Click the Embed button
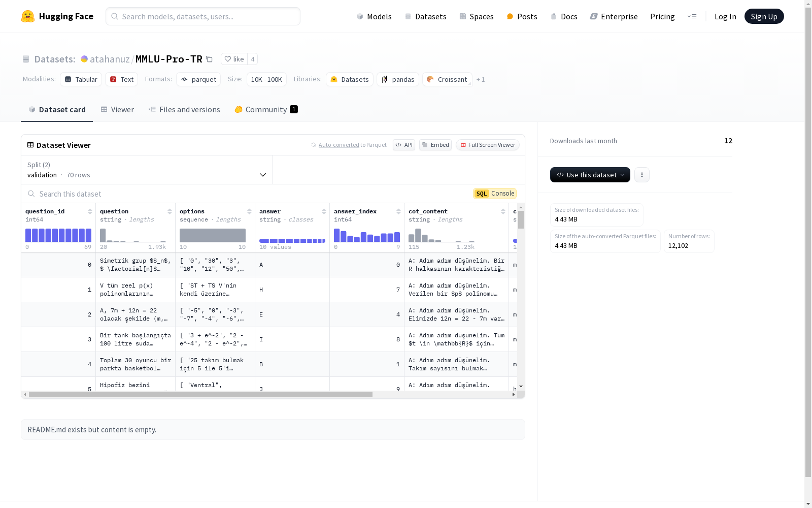Viewport: 812px width, 508px height. click(x=435, y=145)
